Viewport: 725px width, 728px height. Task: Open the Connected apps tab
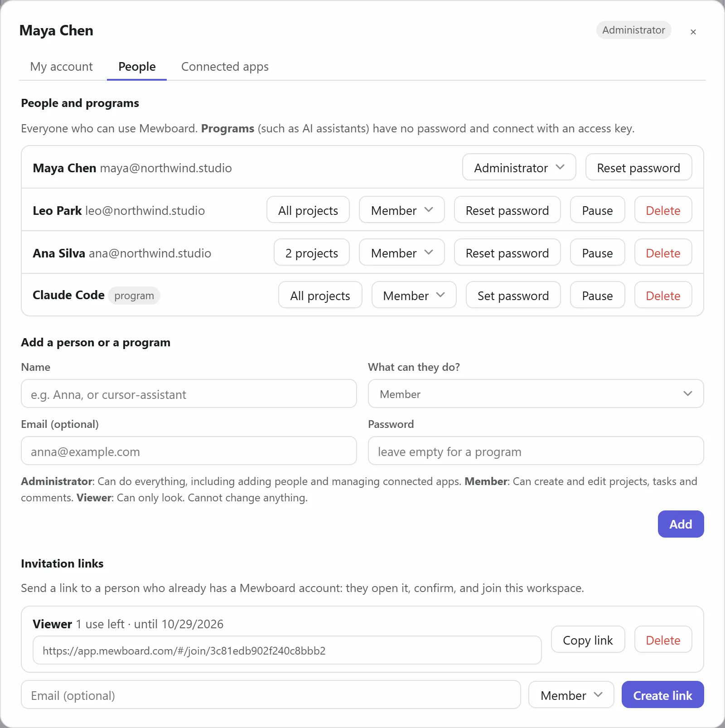(225, 67)
